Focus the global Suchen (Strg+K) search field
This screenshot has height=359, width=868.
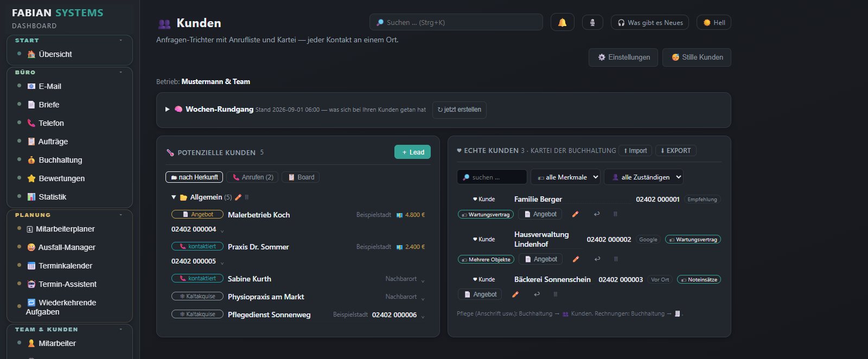[x=456, y=22]
